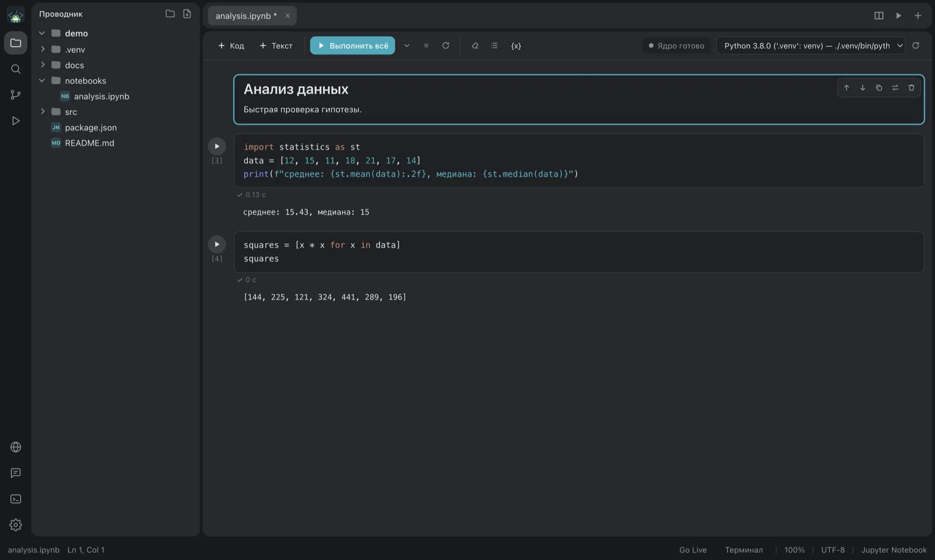Screen dimensions: 935x560
Task: Open Search in the activity bar
Action: (16, 69)
